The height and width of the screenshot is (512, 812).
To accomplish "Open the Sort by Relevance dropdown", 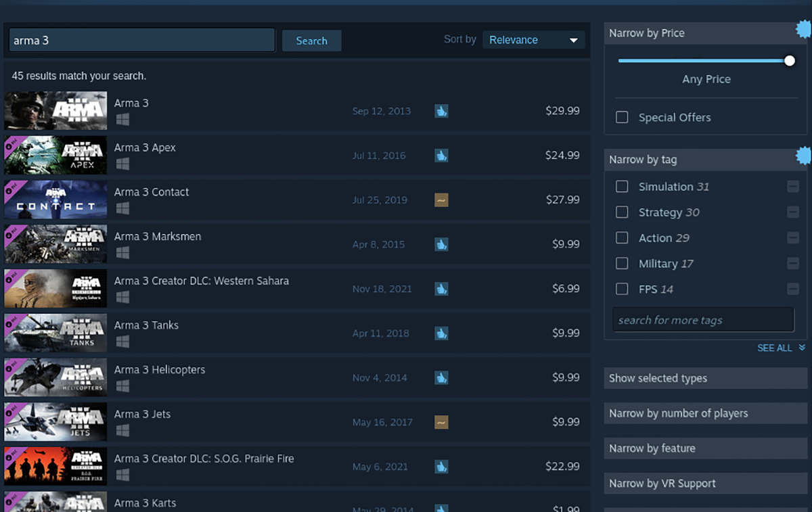I will pos(533,40).
